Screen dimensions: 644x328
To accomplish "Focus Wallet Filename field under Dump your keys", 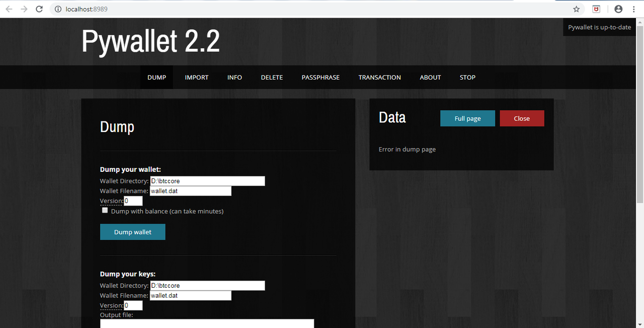I will (191, 296).
